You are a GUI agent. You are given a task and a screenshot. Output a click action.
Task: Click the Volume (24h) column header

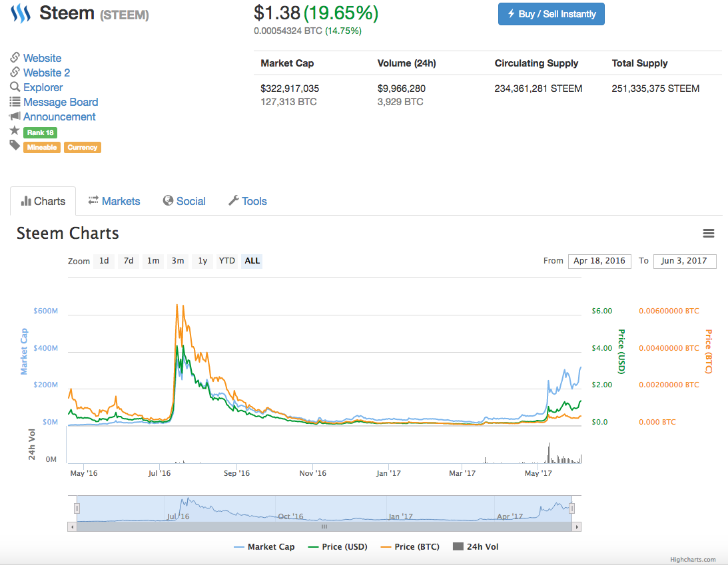coord(407,63)
